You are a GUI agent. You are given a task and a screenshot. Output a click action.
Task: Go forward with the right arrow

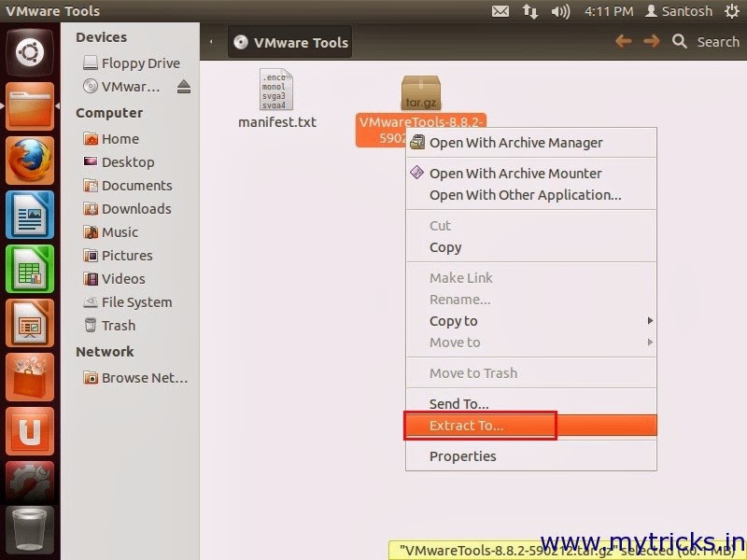pyautogui.click(x=651, y=41)
